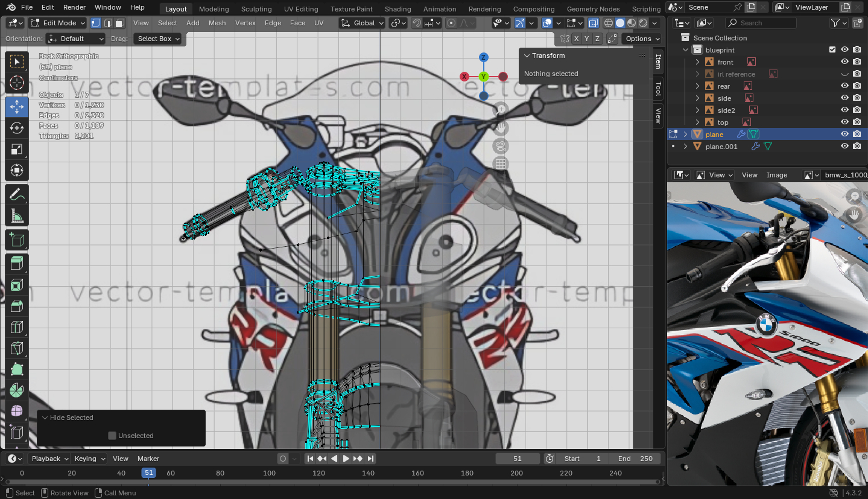Show the irl reference collection
Viewport: 868px width, 499px height.
844,74
